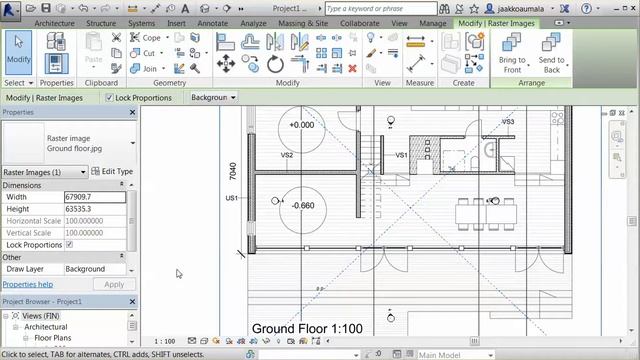Click the Cut geometry button
Screen dimensions: 640x360
pos(143,53)
